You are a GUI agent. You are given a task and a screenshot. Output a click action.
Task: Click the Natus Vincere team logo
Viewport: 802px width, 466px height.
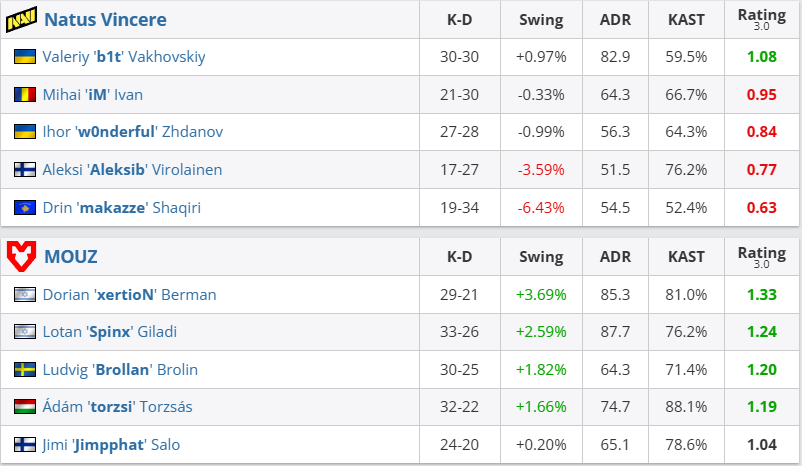(22, 20)
